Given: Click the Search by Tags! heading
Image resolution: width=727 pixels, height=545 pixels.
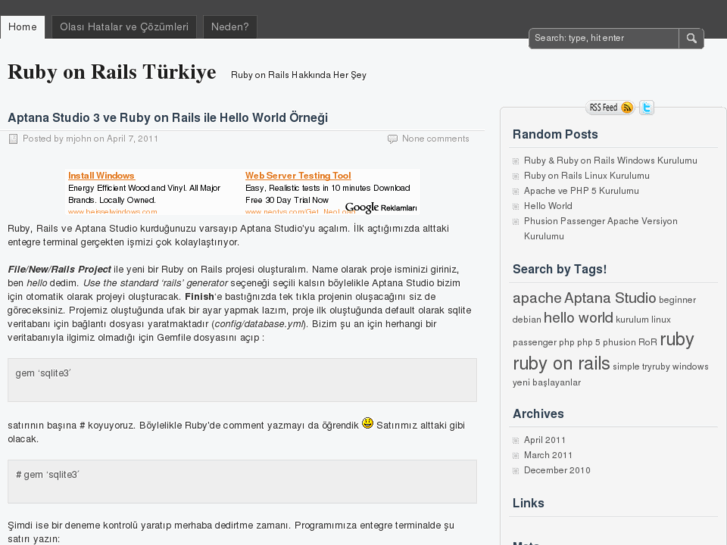Looking at the screenshot, I should pyautogui.click(x=560, y=269).
